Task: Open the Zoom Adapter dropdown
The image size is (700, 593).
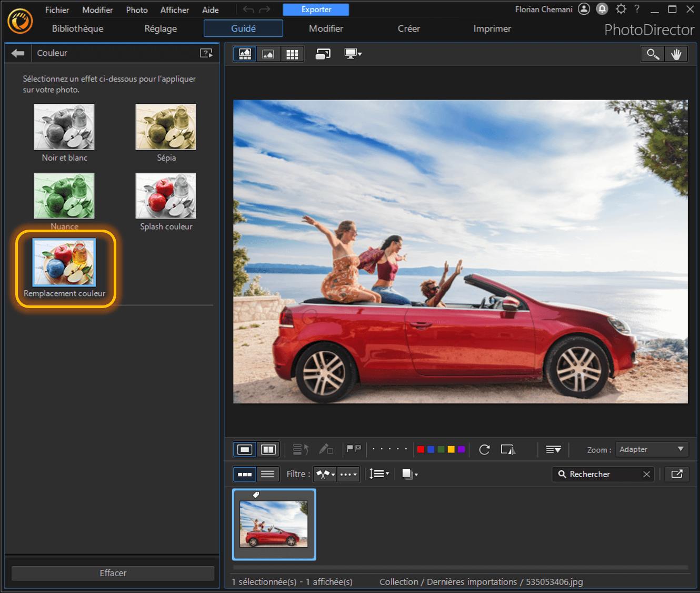Action: [652, 449]
